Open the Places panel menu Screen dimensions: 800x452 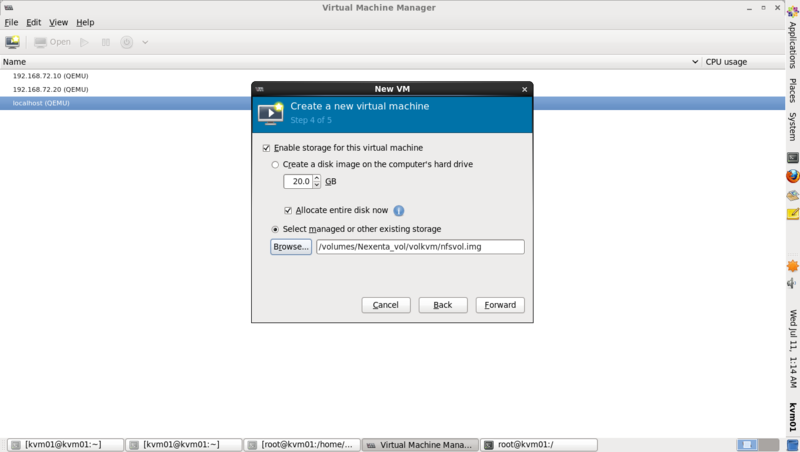coord(792,90)
